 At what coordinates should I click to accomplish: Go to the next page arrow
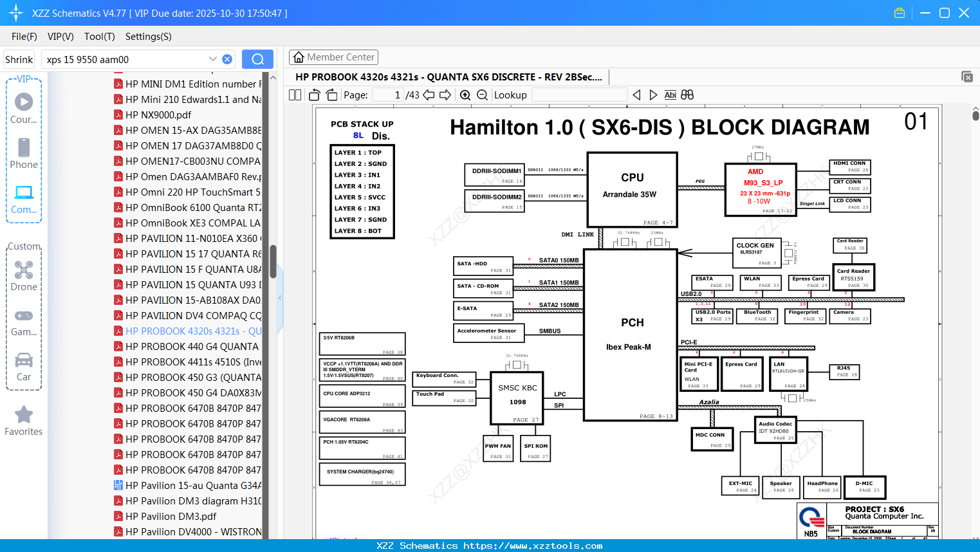(x=445, y=95)
